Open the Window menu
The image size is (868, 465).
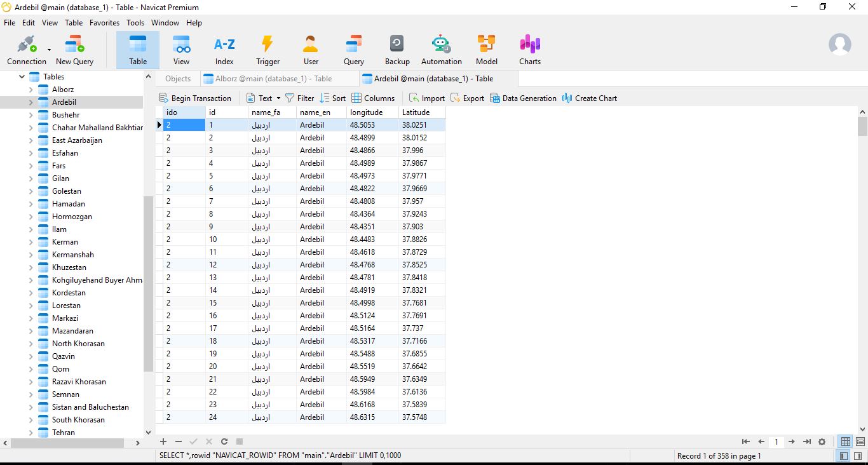coord(165,22)
